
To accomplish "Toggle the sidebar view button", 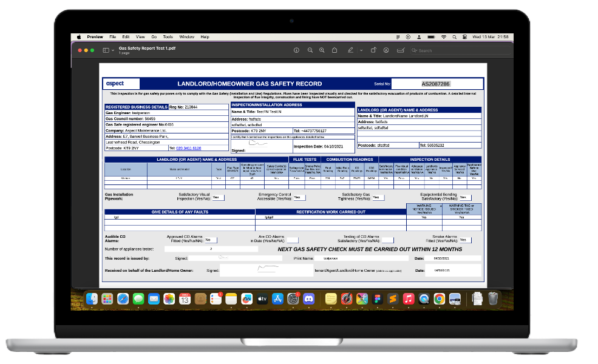I will click(106, 50).
